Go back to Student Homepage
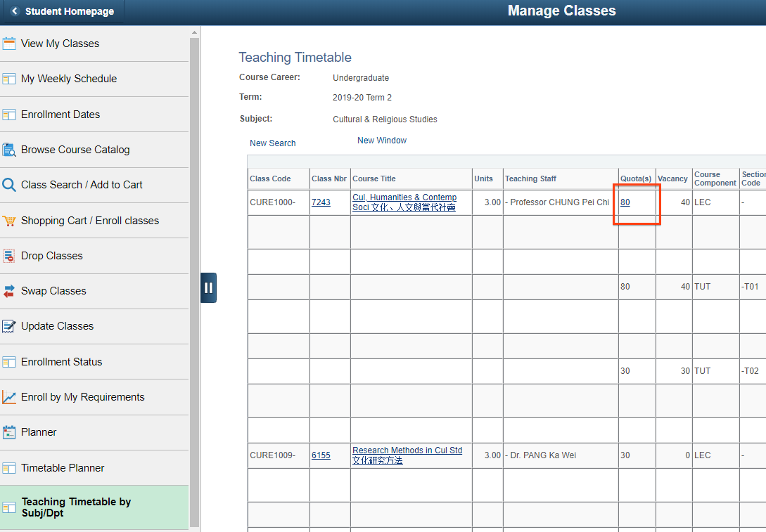 coord(63,11)
